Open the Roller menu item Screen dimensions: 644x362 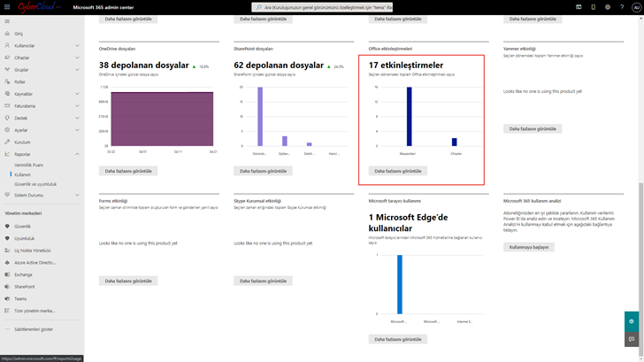click(x=19, y=81)
